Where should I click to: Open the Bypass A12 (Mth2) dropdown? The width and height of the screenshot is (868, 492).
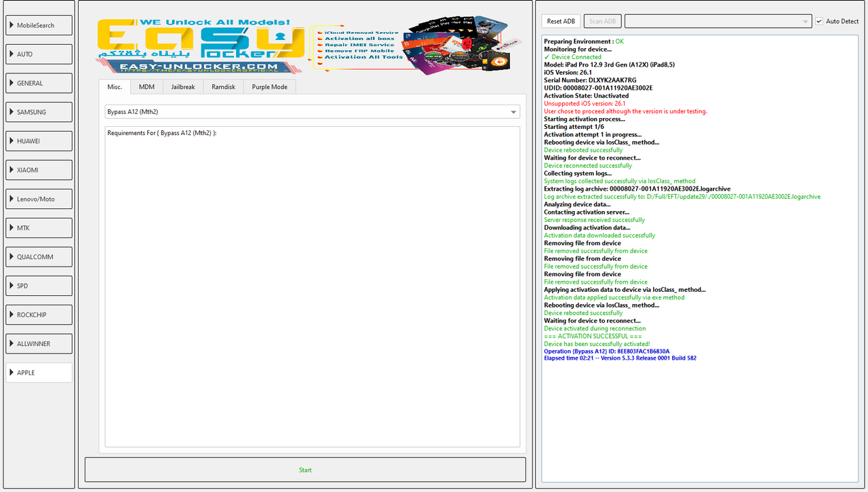point(312,111)
